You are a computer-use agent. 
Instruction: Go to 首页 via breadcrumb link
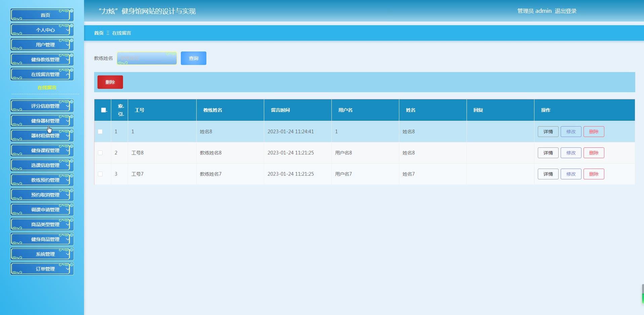pos(98,33)
